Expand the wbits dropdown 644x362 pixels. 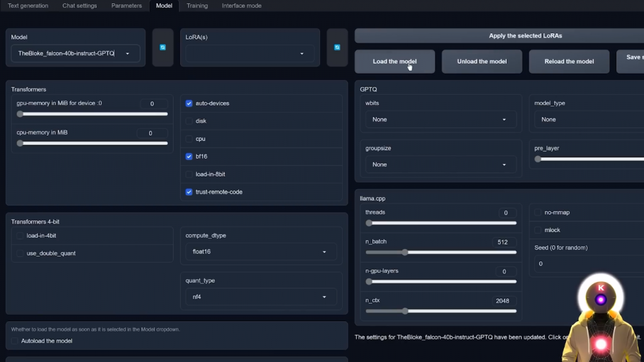(x=440, y=119)
